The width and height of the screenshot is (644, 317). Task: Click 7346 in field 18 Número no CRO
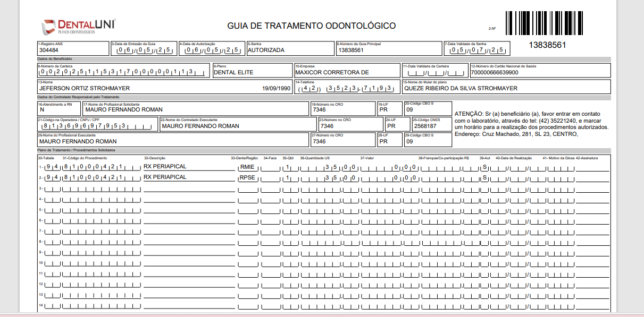[320, 110]
